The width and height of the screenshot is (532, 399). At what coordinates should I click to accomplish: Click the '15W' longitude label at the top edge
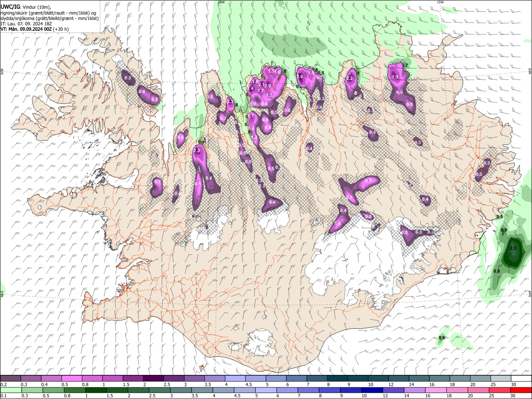pyautogui.click(x=440, y=2)
